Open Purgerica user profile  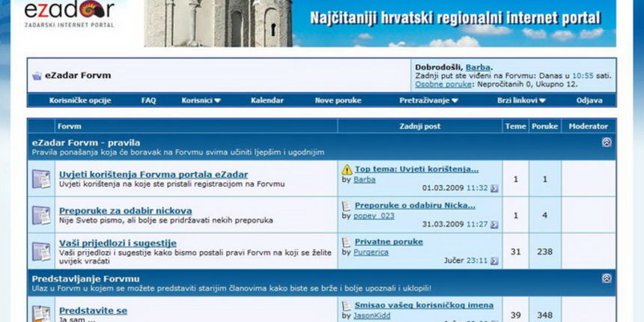click(x=371, y=252)
